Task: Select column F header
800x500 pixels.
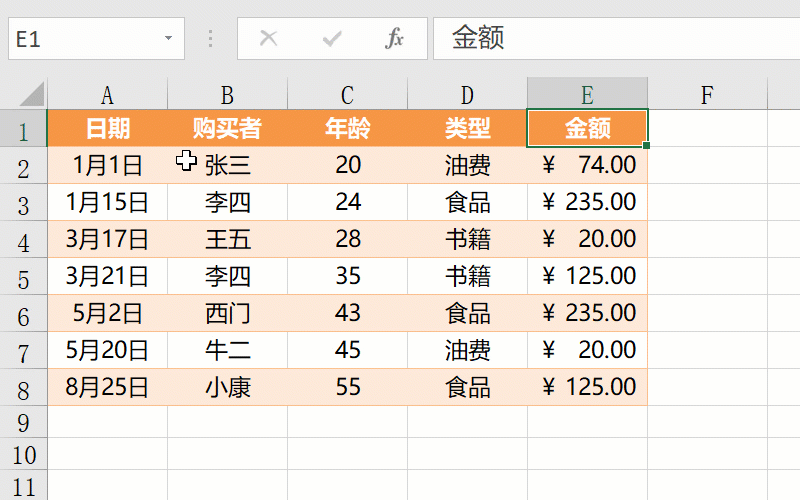Action: point(707,94)
